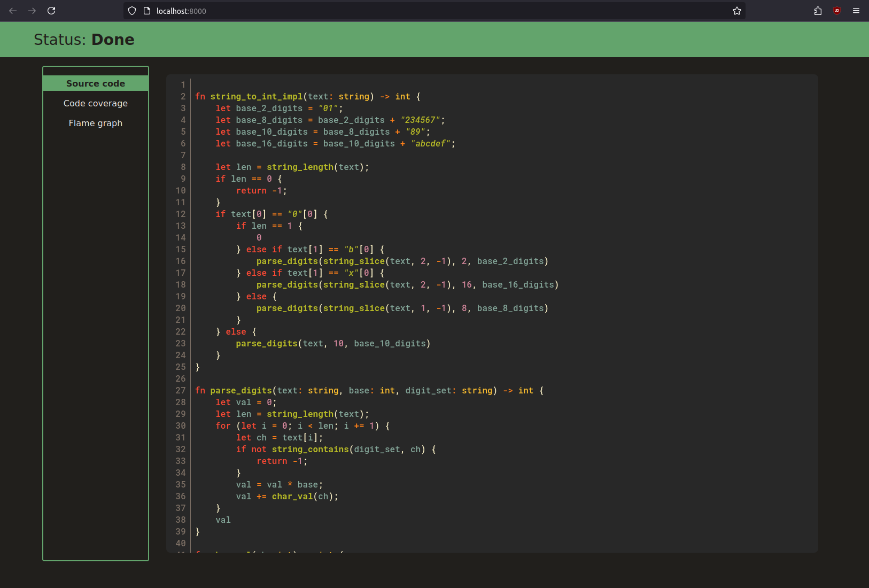Click the "89" string literal on line 5
This screenshot has width=869, height=588.
416,132
